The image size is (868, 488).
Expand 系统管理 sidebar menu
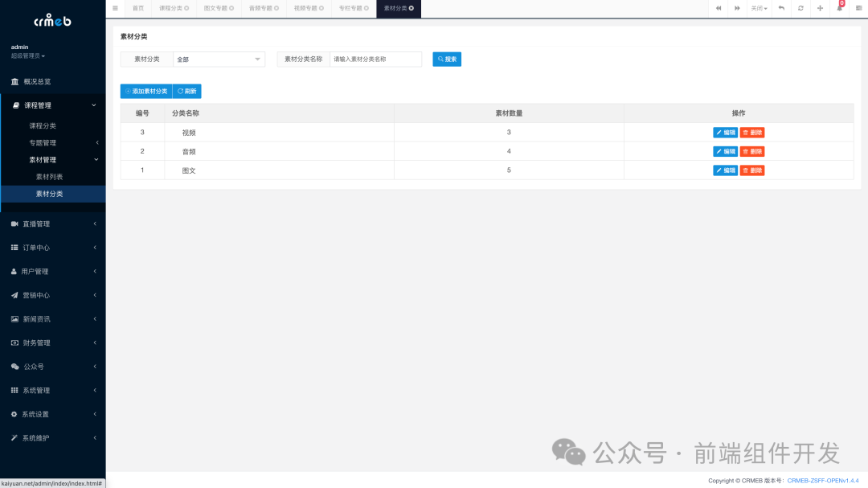pyautogui.click(x=52, y=391)
